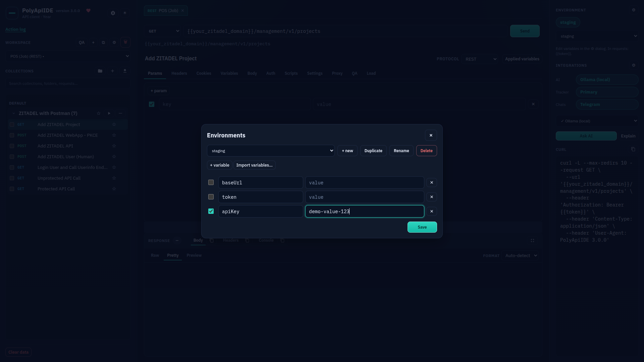Screen dimensions: 644x362
Task: Enable the token variable checkbox
Action: coord(211,197)
